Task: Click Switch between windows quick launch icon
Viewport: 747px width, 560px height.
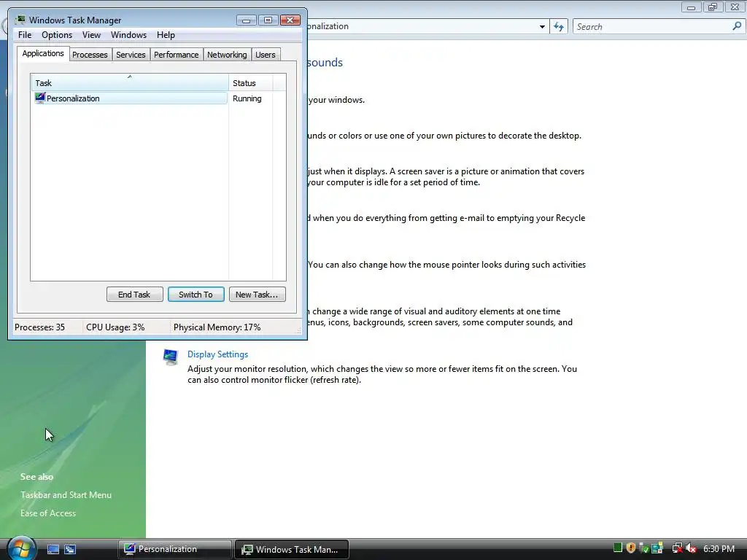Action: click(70, 549)
